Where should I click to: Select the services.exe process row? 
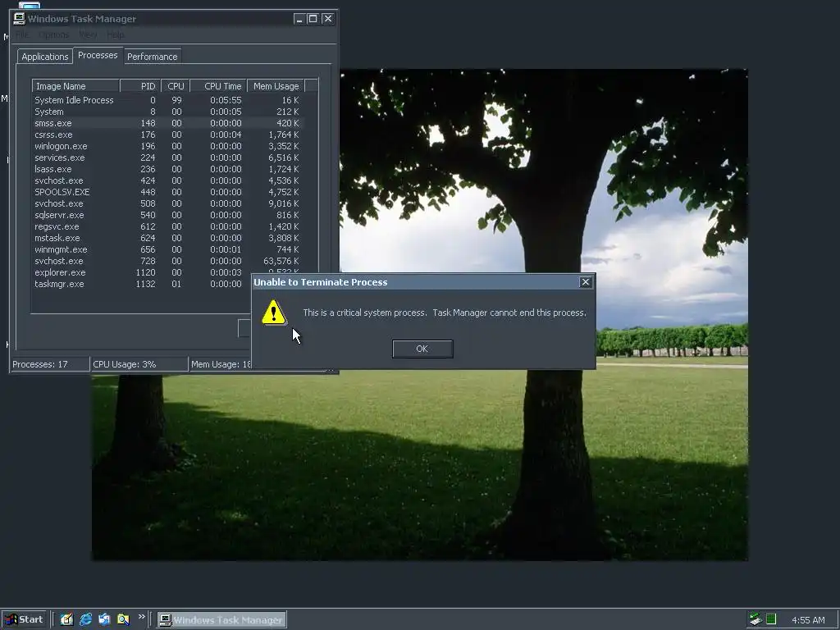[167, 158]
